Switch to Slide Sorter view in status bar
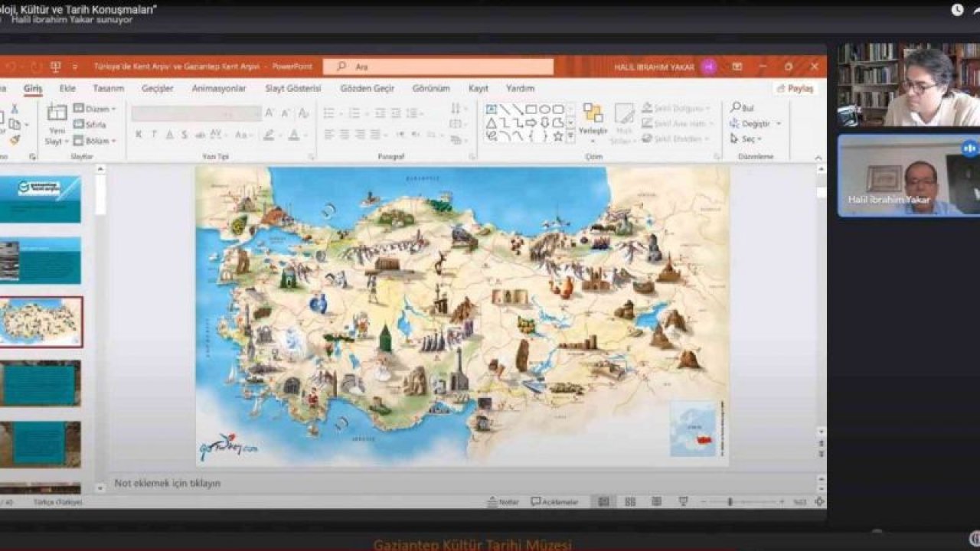This screenshot has height=551, width=980. (x=630, y=502)
